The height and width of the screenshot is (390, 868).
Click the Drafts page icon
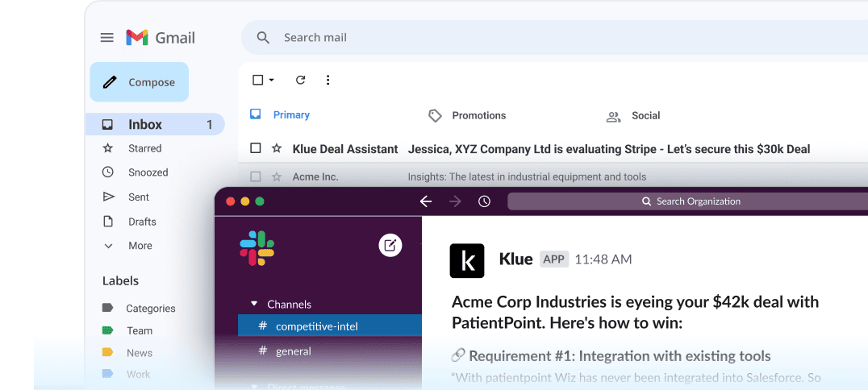pos(108,222)
